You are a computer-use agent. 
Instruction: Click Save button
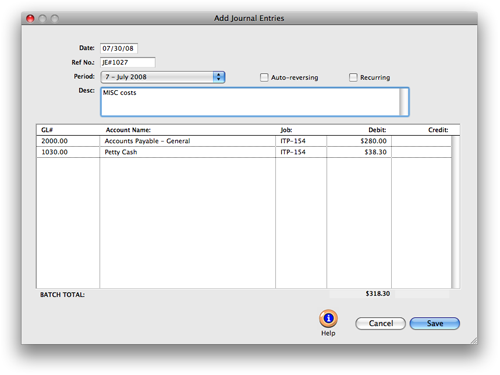pos(435,323)
